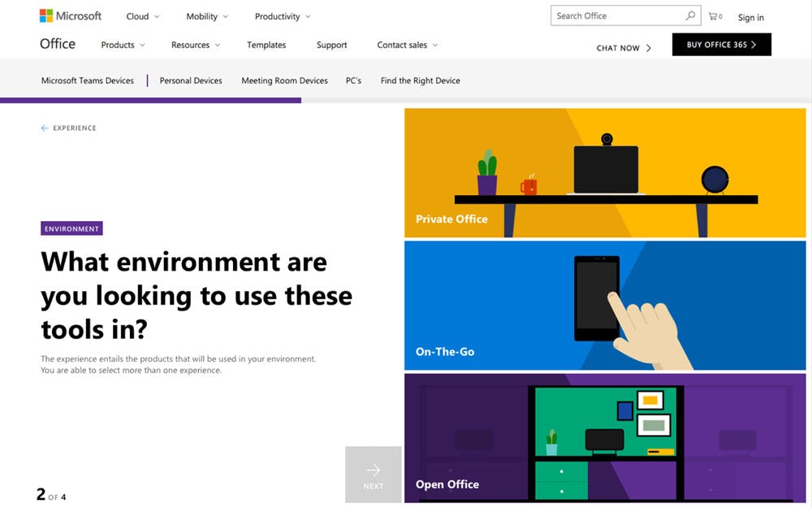
Task: Pick the Open Office environment card
Action: pos(605,438)
